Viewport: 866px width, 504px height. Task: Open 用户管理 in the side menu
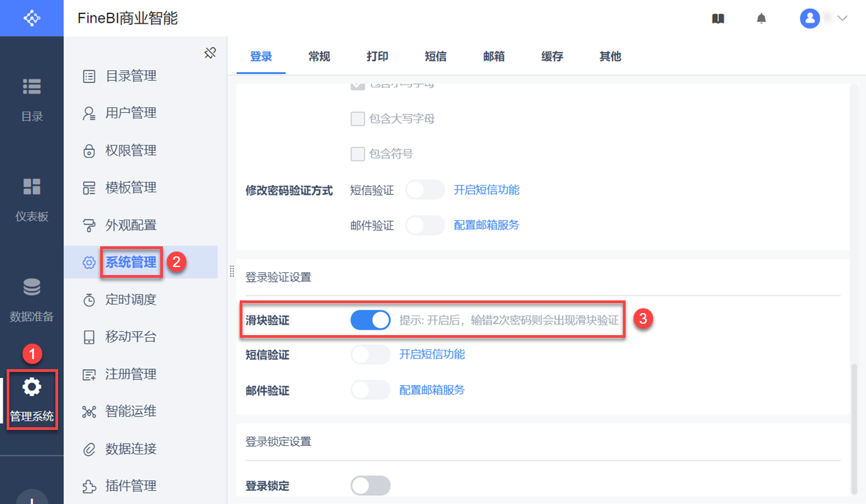(x=131, y=113)
